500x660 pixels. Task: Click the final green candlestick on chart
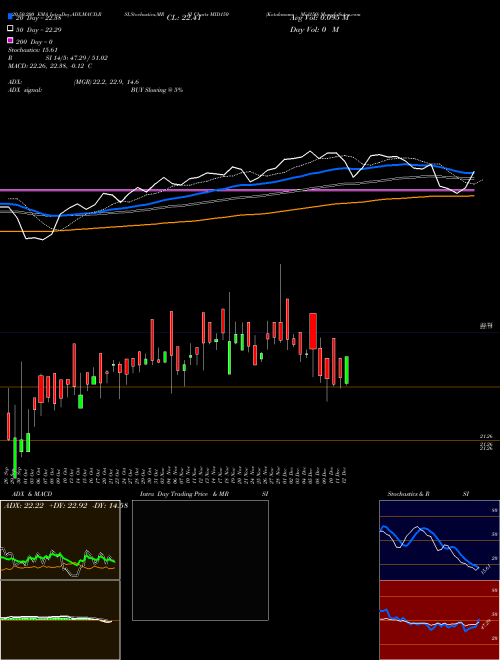pos(347,370)
